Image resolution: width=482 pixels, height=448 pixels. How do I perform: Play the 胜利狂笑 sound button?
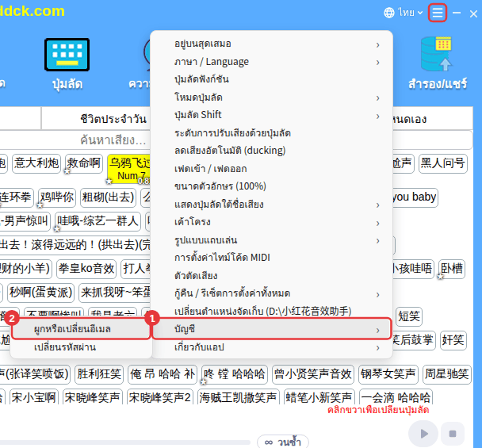pyautogui.click(x=99, y=374)
